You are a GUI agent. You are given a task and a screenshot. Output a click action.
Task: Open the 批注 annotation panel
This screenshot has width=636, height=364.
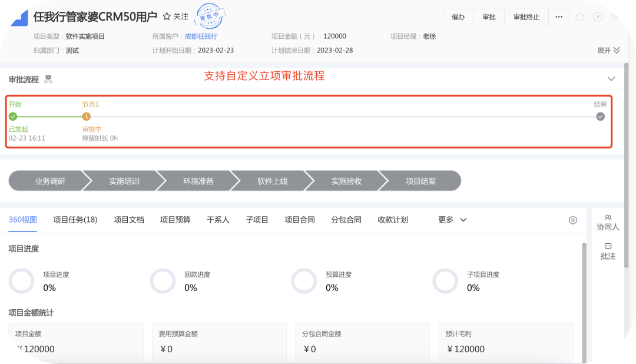(608, 252)
